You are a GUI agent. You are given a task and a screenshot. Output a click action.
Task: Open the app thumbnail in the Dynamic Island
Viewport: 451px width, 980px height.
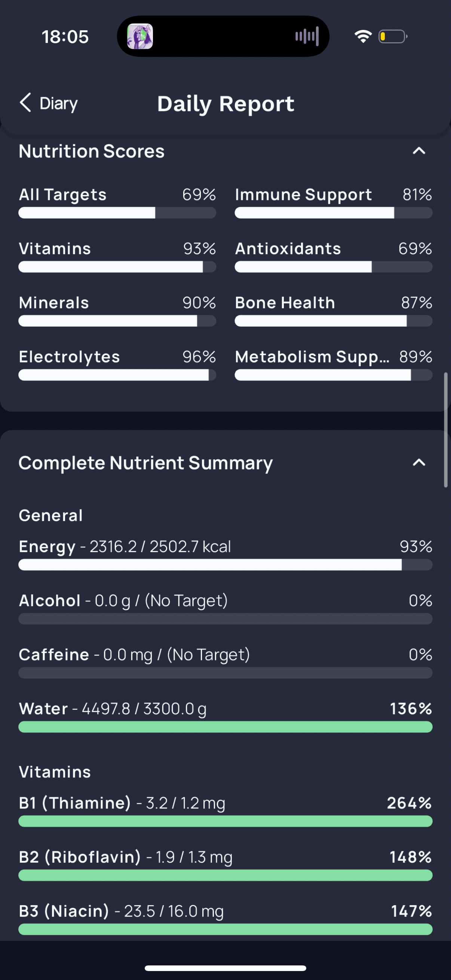pyautogui.click(x=140, y=37)
